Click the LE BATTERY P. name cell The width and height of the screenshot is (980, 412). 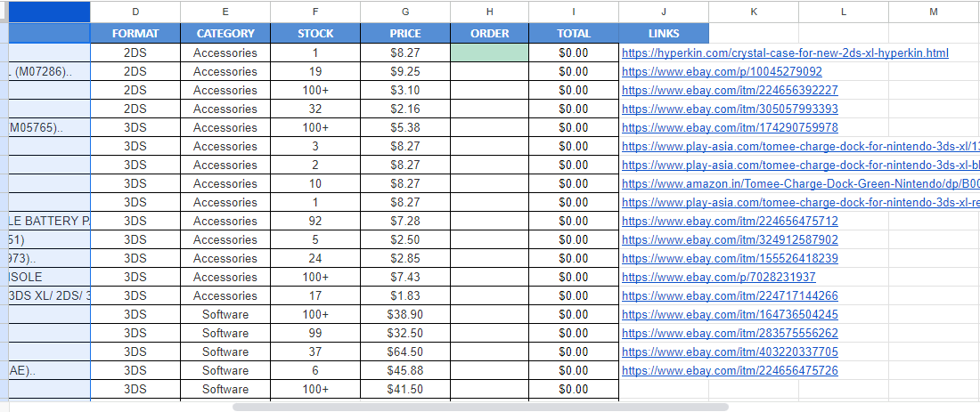point(50,221)
